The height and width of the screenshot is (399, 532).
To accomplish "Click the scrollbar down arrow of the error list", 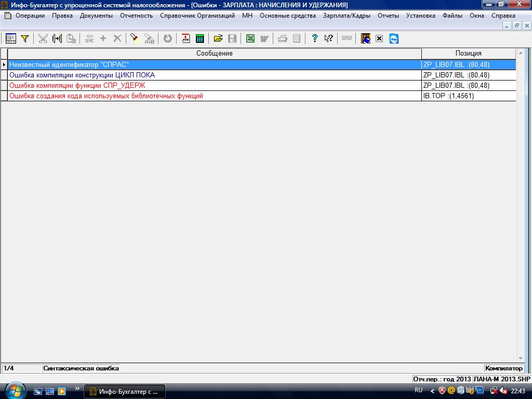I will pyautogui.click(x=521, y=358).
